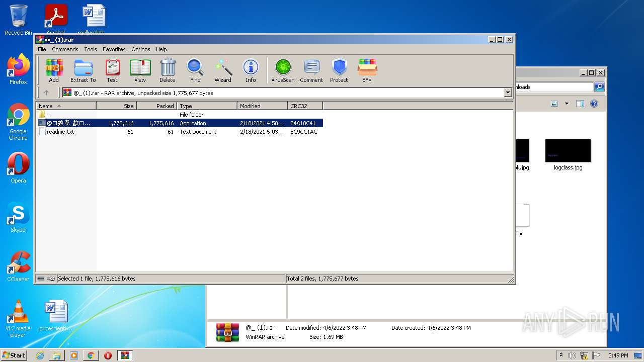Open the Commands menu
Screen dimensions: 644x362
point(65,49)
